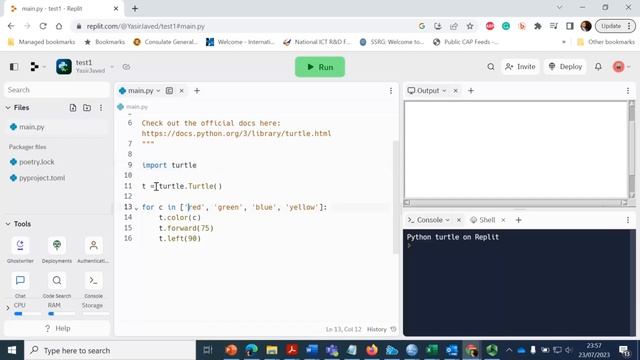Open Console tab dropdown arrow

[x=448, y=220]
